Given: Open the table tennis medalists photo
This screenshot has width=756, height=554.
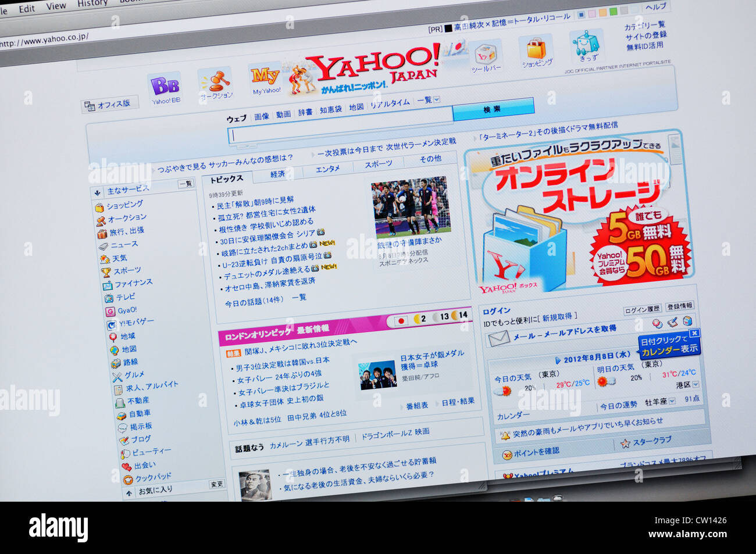Looking at the screenshot, I should coord(377,376).
